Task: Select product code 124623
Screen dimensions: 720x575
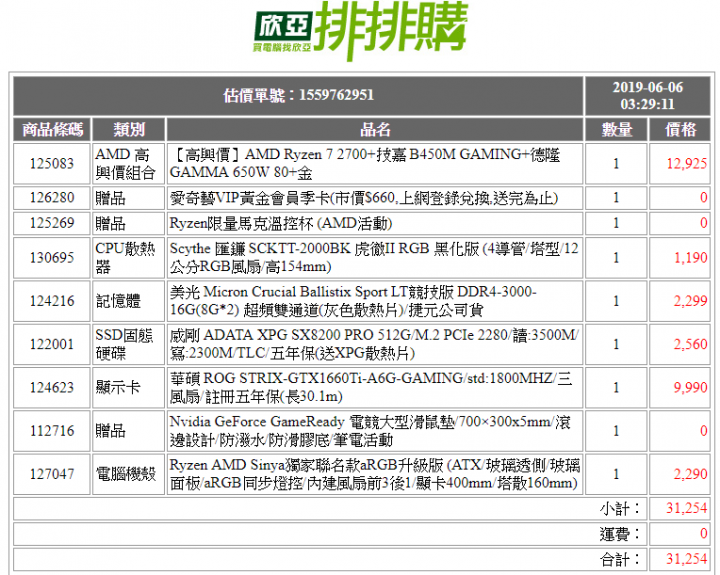Action: (x=51, y=387)
